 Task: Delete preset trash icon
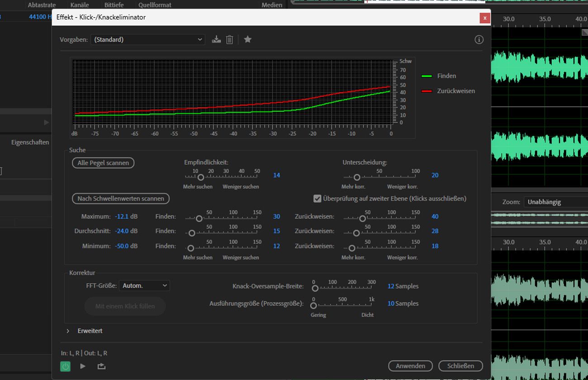point(229,39)
